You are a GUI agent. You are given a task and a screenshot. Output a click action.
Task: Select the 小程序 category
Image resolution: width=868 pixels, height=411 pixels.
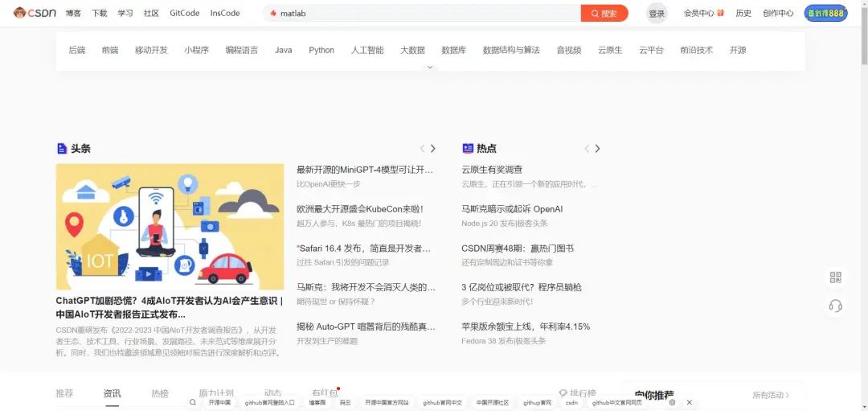pyautogui.click(x=197, y=50)
